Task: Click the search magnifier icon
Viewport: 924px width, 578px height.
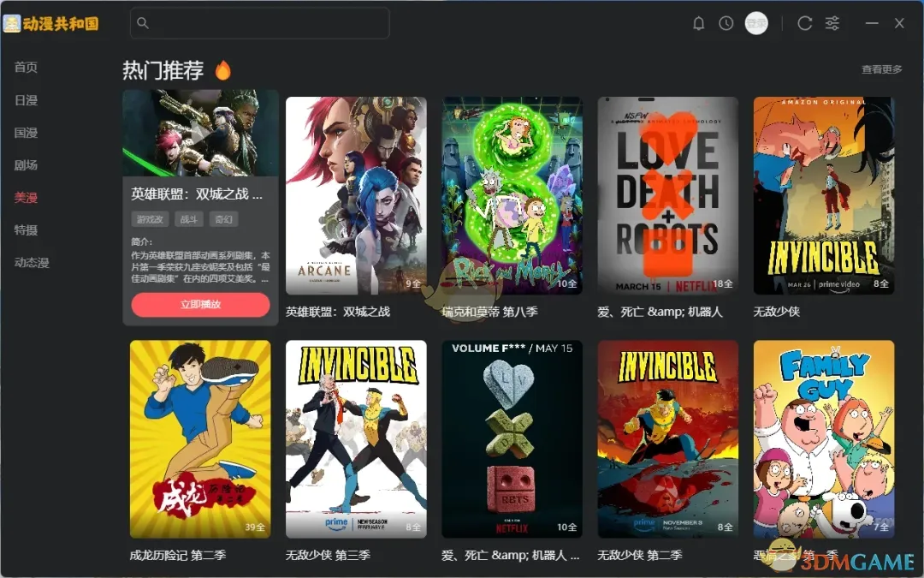Action: click(x=143, y=23)
